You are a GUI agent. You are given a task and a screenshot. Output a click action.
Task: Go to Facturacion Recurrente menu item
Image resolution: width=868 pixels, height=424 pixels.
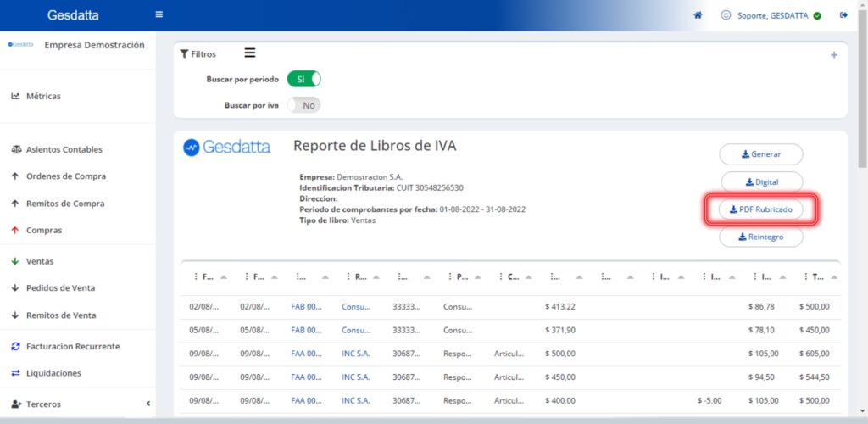(72, 346)
